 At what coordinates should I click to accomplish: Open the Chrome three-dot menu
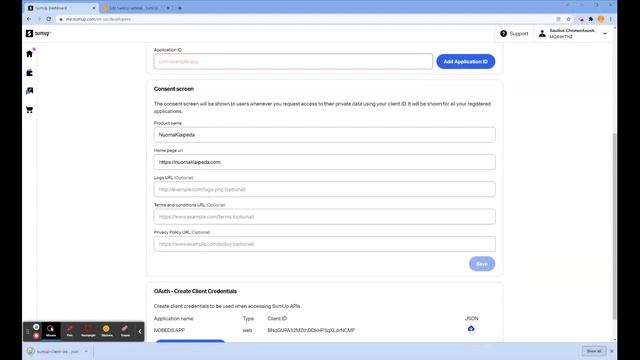coord(611,19)
